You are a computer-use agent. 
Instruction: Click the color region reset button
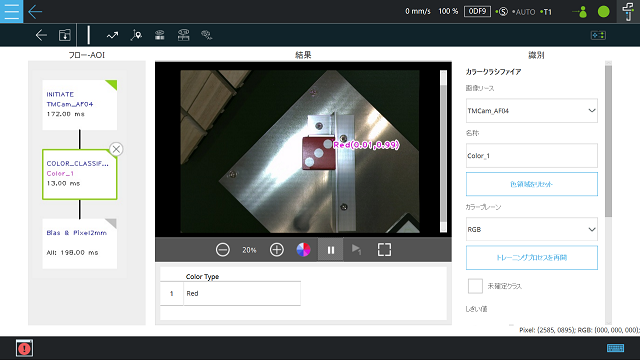point(532,184)
